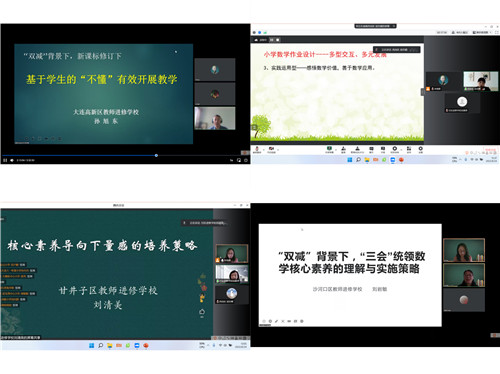Start recording from meeting toolbar icon
Screen dimensions: 500x374
point(395,148)
